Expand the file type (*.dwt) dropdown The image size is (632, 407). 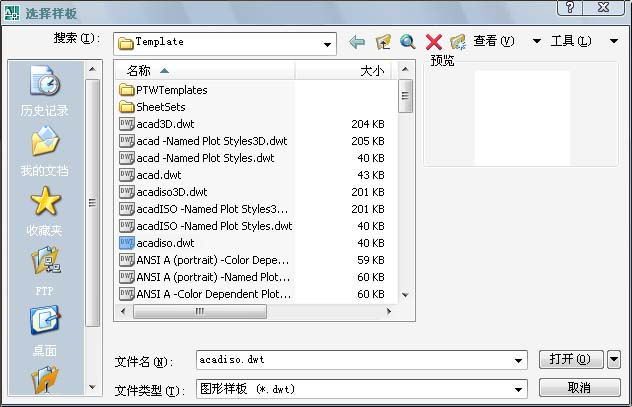click(x=518, y=389)
